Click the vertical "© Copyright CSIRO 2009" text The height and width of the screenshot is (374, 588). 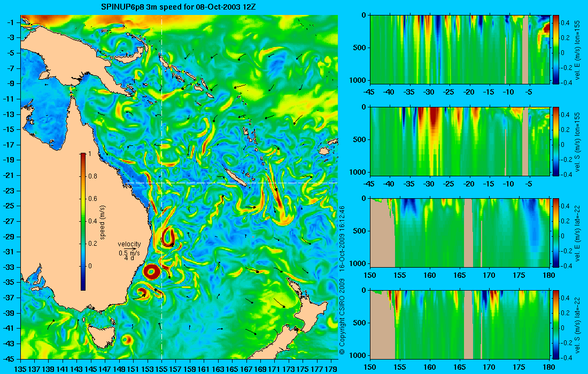pyautogui.click(x=342, y=317)
